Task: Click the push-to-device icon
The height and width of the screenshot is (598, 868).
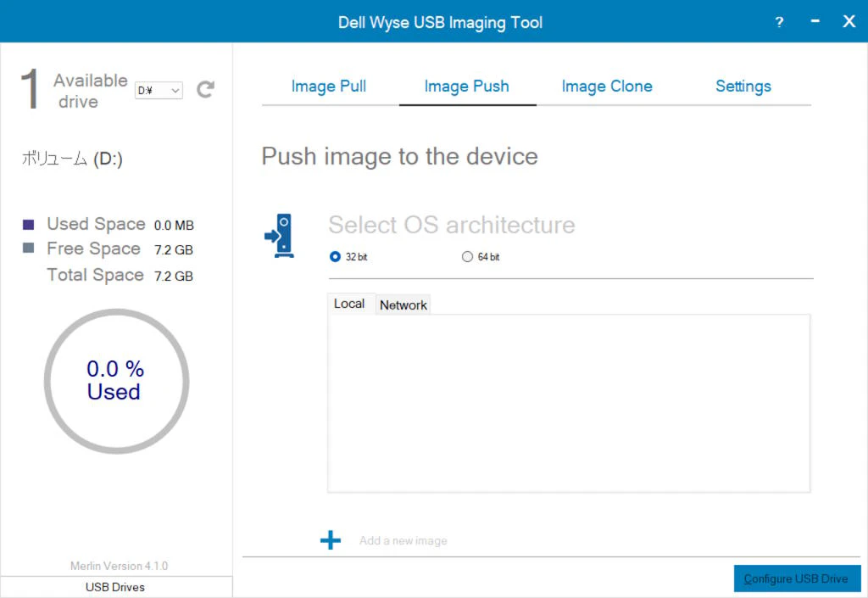Action: (x=279, y=235)
